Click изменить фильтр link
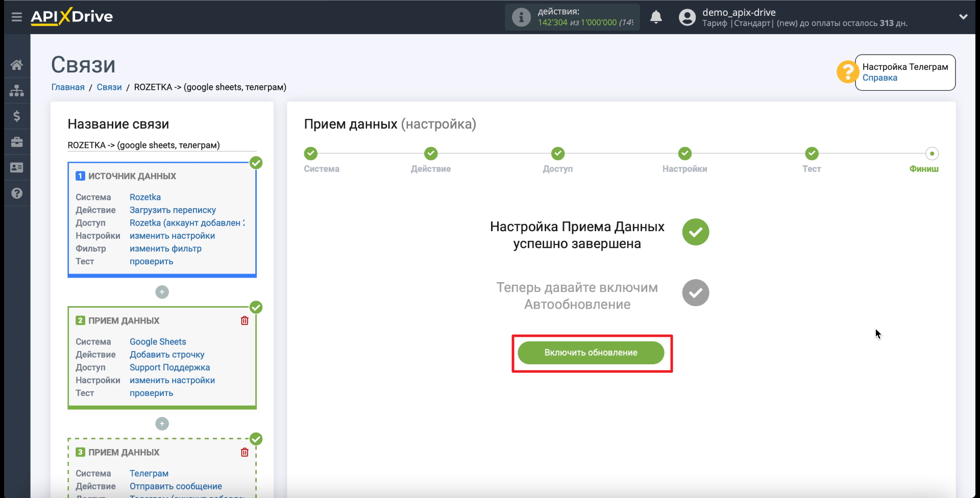Screen dimensions: 980x498 (x=165, y=248)
